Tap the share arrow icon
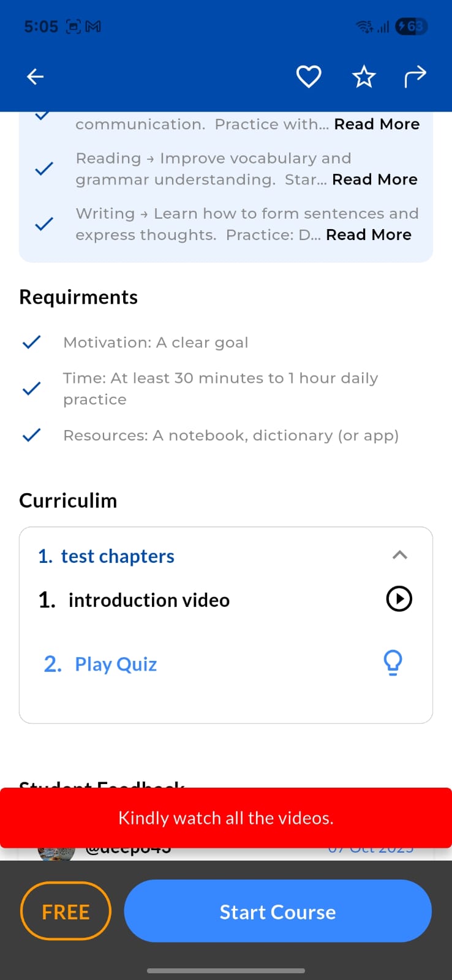Image resolution: width=452 pixels, height=980 pixels. (x=415, y=77)
